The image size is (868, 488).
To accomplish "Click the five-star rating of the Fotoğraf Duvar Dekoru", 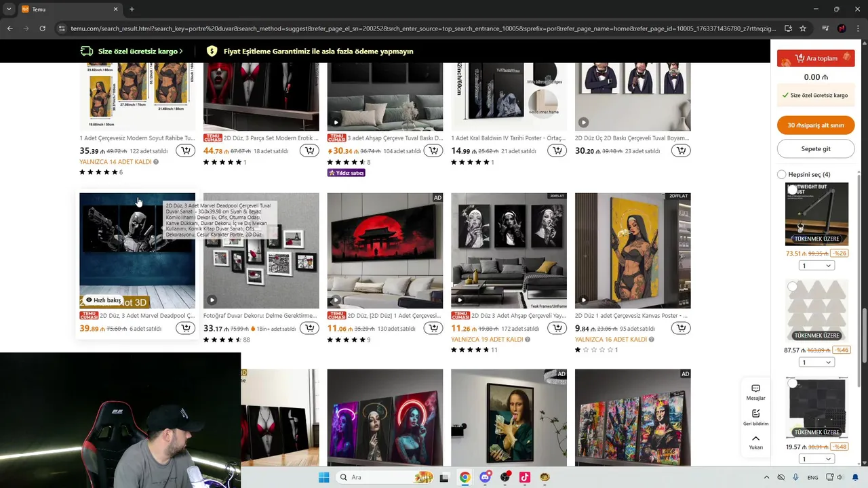I will [x=222, y=340].
